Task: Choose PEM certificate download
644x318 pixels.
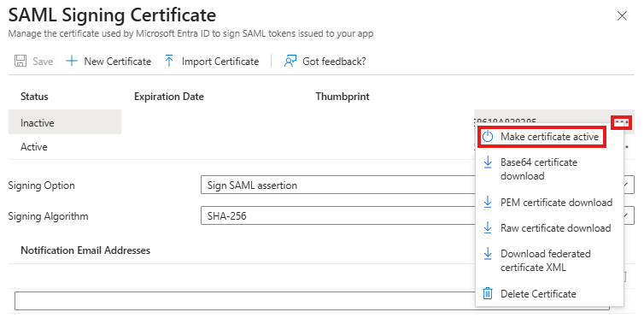Action: pyautogui.click(x=549, y=202)
